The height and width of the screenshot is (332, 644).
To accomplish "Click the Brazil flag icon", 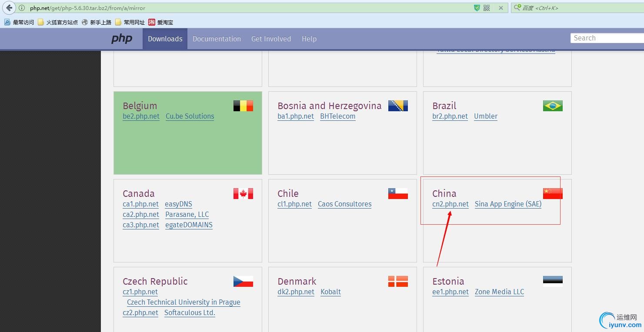I will click(x=553, y=106).
